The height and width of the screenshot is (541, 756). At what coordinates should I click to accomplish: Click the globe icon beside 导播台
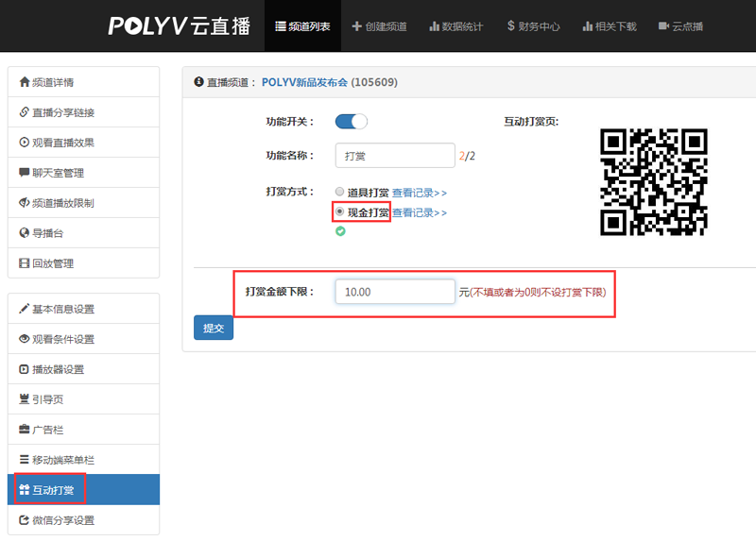[x=25, y=233]
